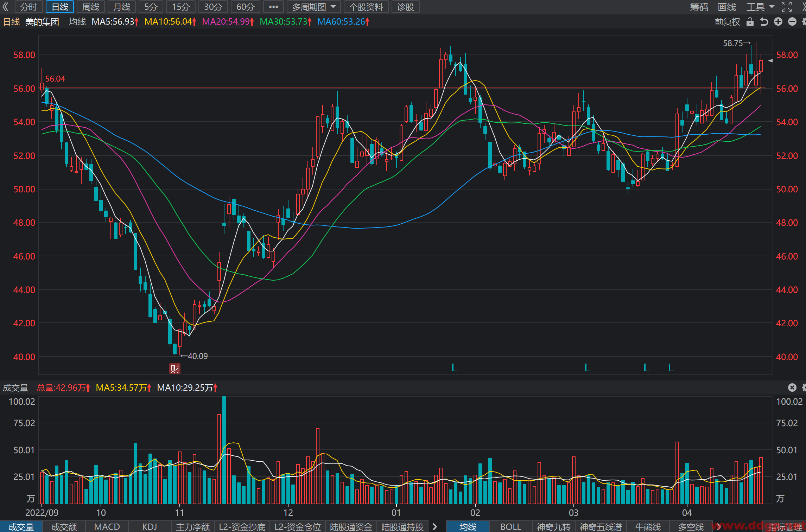The width and height of the screenshot is (806, 532).
Task: Select the 神奇五线谱 indicator
Action: pos(601,527)
